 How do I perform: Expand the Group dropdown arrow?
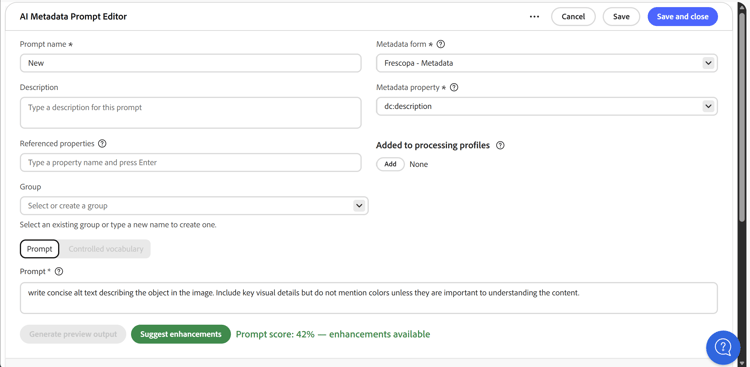pos(359,206)
